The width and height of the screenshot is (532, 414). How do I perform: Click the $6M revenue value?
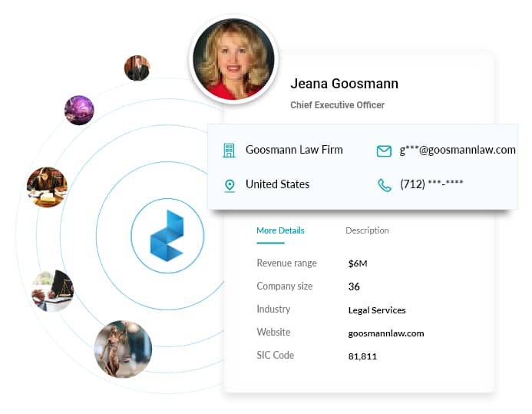tap(358, 263)
